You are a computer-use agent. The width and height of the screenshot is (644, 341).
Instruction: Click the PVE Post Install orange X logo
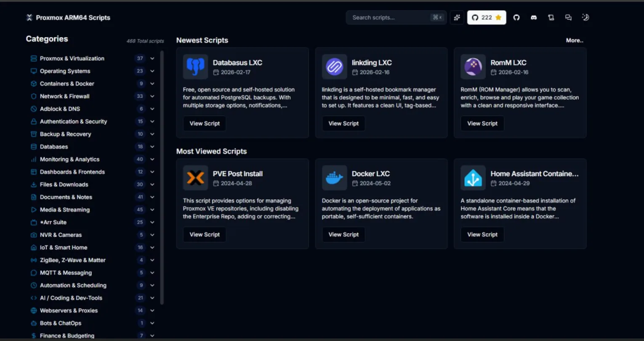tap(195, 178)
